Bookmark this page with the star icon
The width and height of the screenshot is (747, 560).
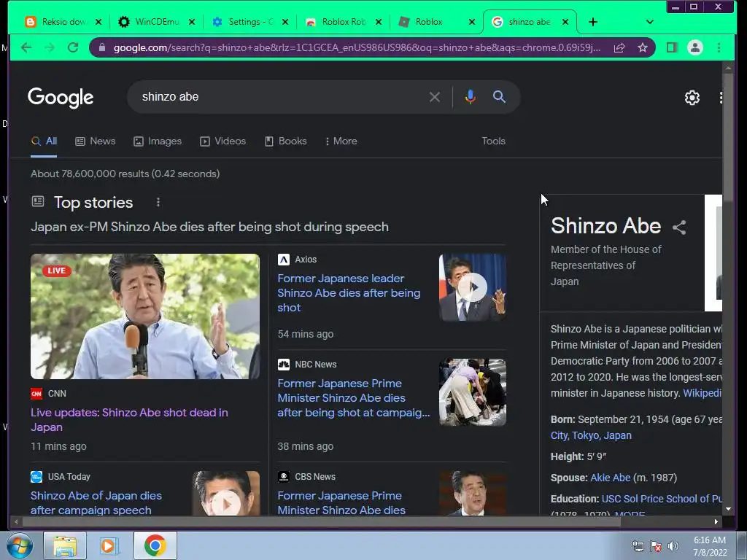pos(643,47)
